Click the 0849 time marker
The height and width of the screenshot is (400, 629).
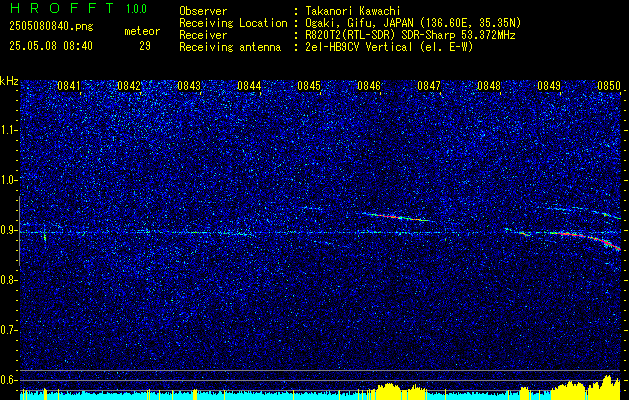pyautogui.click(x=549, y=86)
